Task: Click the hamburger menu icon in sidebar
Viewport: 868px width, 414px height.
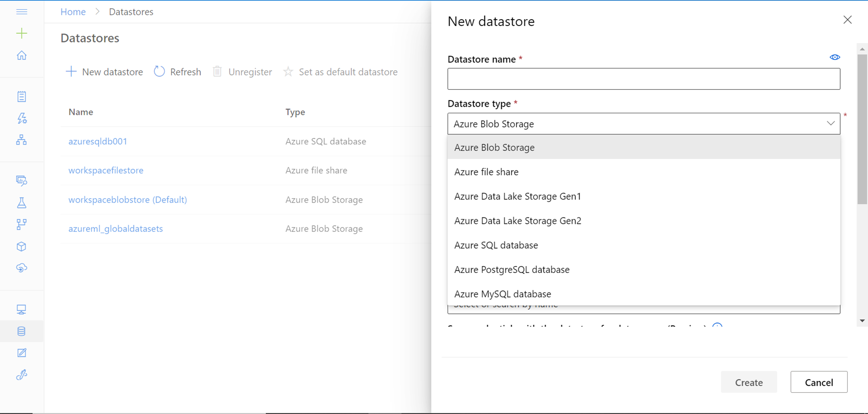Action: tap(22, 12)
